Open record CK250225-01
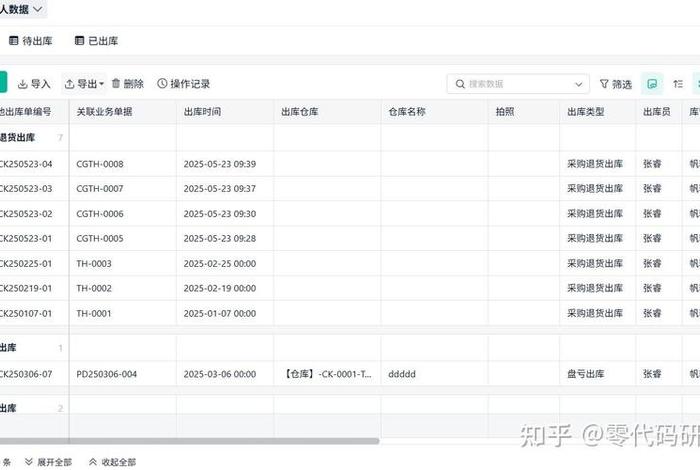Viewport: 700px width, 470px height. (26, 263)
